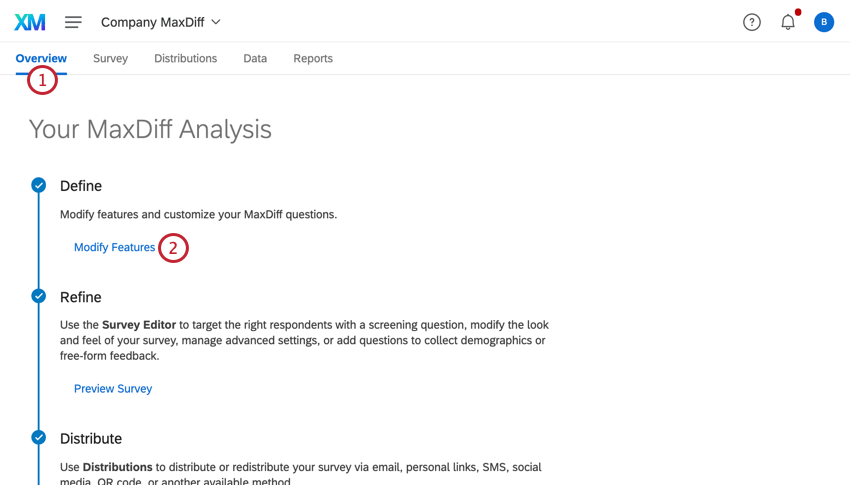Click the Define step checkmark icon

click(x=38, y=185)
